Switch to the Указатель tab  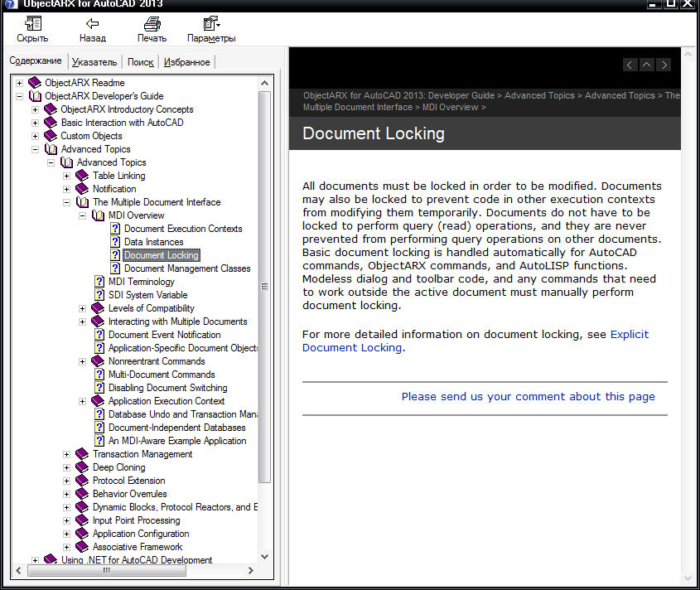pyautogui.click(x=94, y=62)
